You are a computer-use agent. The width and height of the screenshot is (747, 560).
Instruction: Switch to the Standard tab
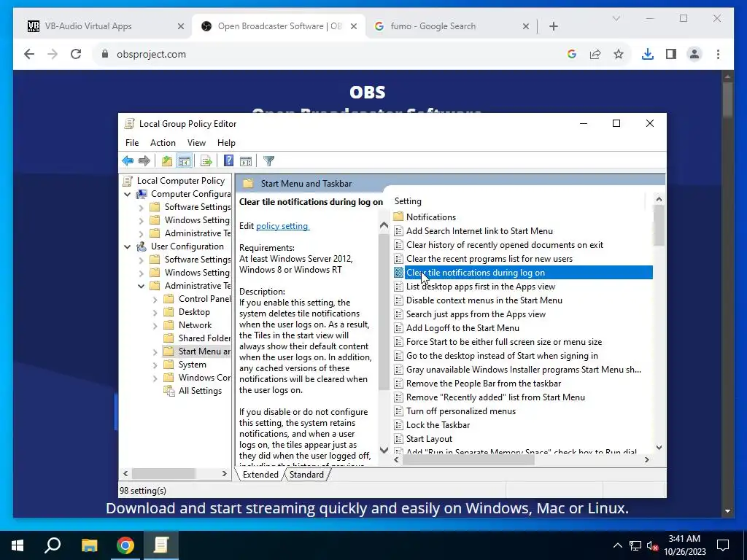click(x=306, y=475)
